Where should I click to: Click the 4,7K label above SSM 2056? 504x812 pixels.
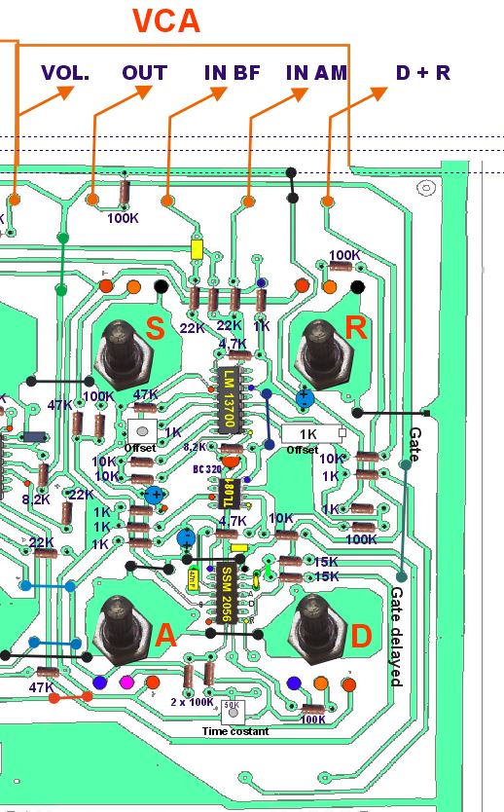click(x=233, y=521)
